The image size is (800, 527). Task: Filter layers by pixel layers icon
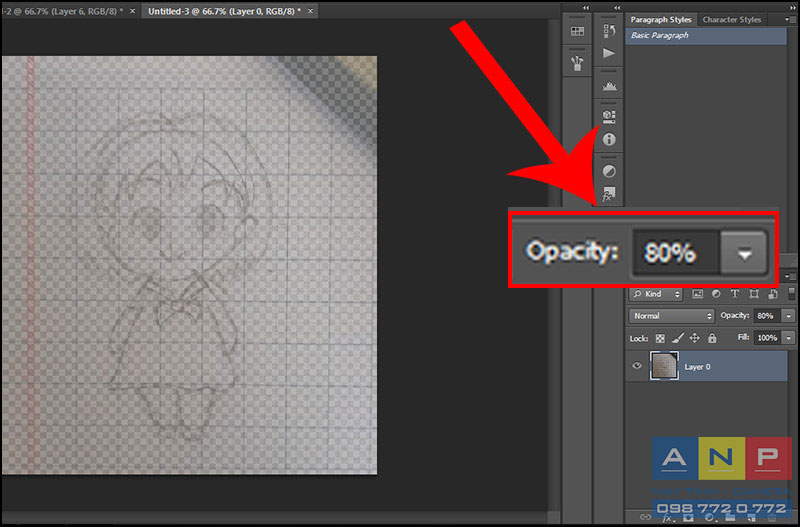(697, 294)
